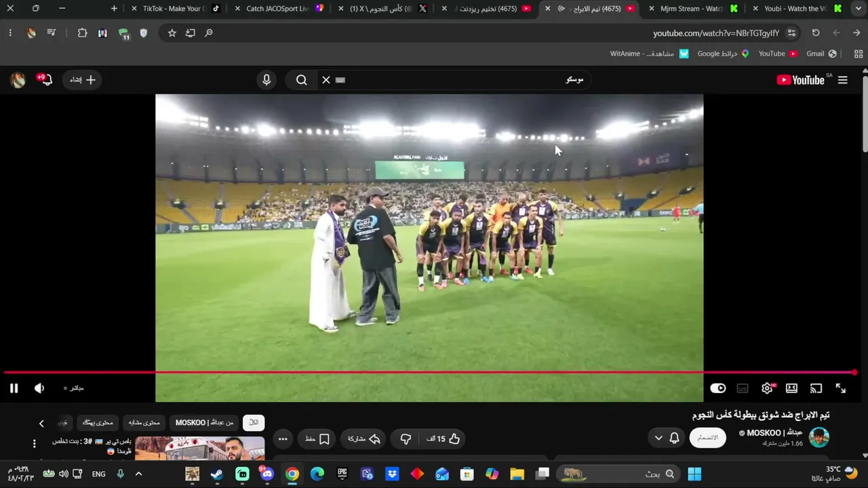Open a new browser tab
The image size is (868, 488).
tap(114, 9)
